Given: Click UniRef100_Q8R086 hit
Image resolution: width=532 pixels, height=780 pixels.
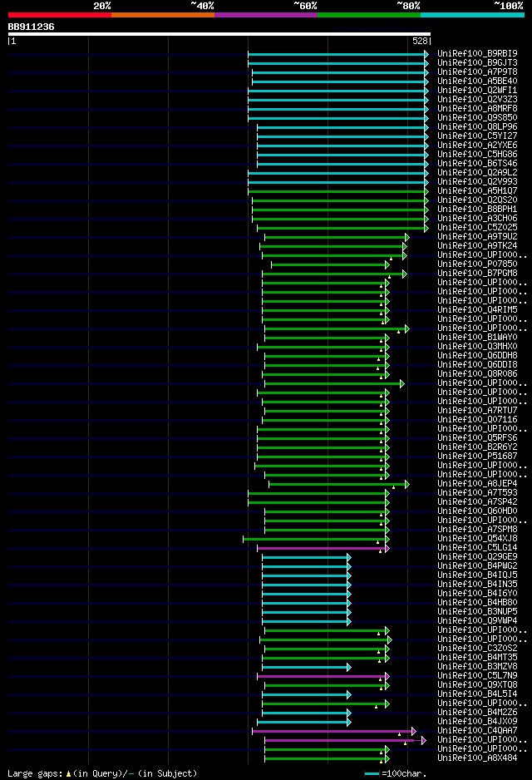Looking at the screenshot, I should tap(477, 373).
